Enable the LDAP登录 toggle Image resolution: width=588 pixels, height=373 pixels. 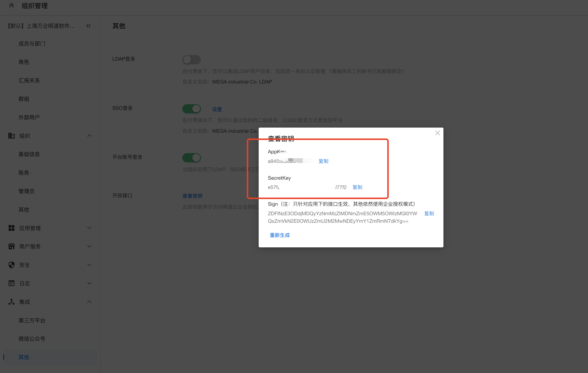pos(191,59)
